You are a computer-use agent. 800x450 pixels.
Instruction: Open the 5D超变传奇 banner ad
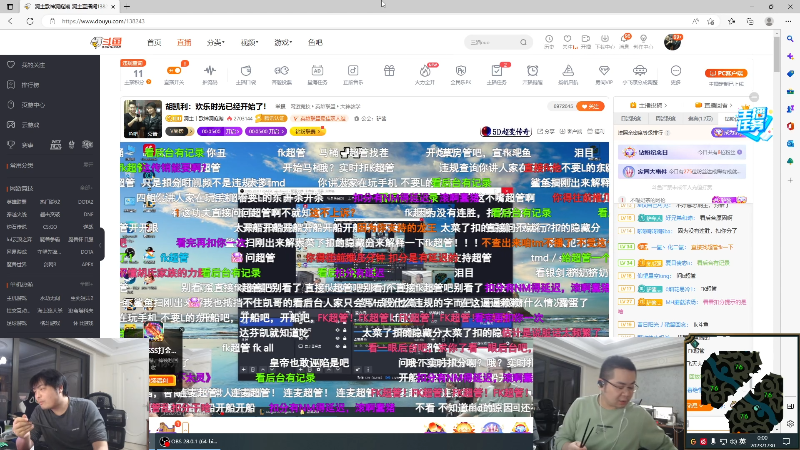(506, 131)
